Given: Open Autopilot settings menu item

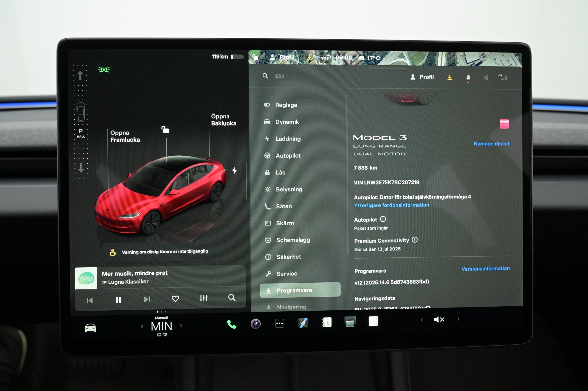Looking at the screenshot, I should pos(282,156).
